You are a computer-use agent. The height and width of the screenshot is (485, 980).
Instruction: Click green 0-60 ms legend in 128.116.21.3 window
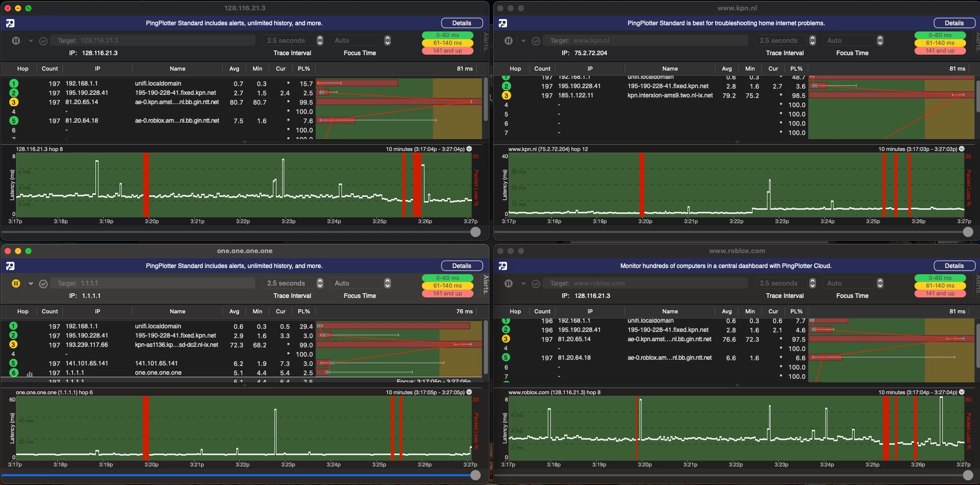tap(447, 35)
